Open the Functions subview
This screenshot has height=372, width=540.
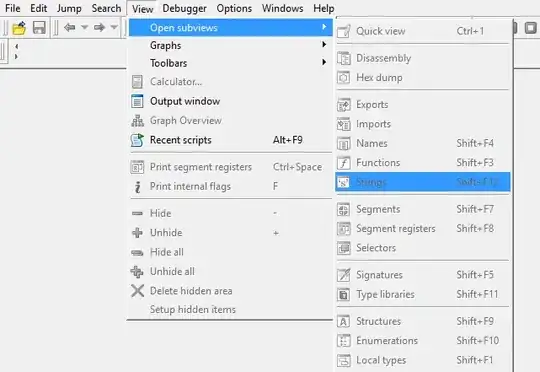click(423, 163)
